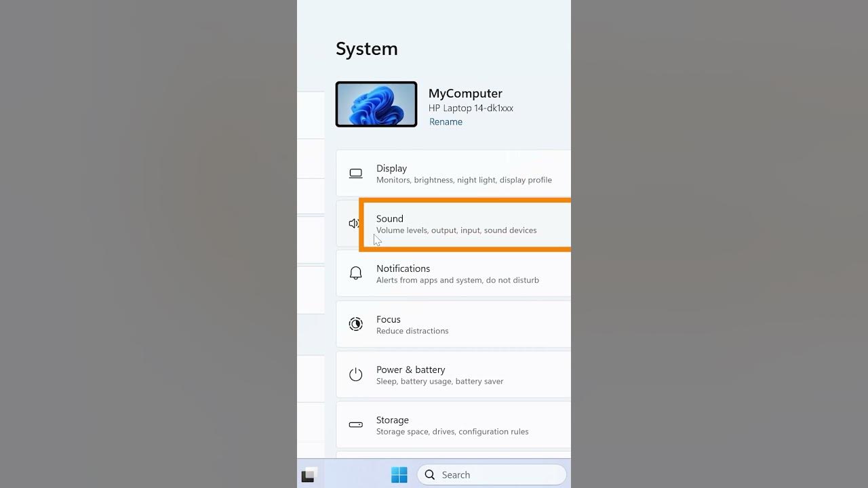Click the System page heading
Viewport: 868px width, 488px height.
(367, 49)
